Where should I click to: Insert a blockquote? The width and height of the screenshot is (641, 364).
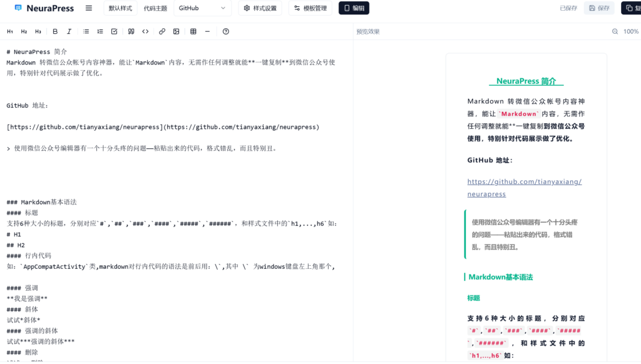[131, 31]
